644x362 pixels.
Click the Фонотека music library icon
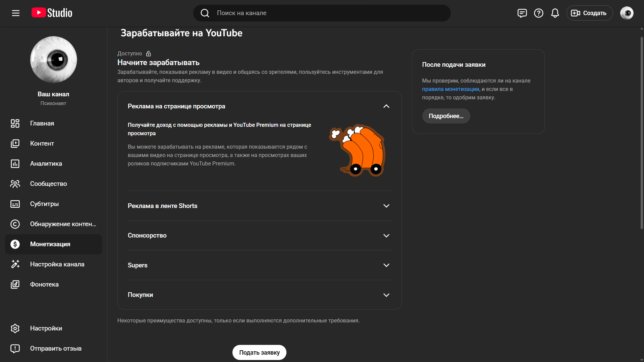point(15,285)
